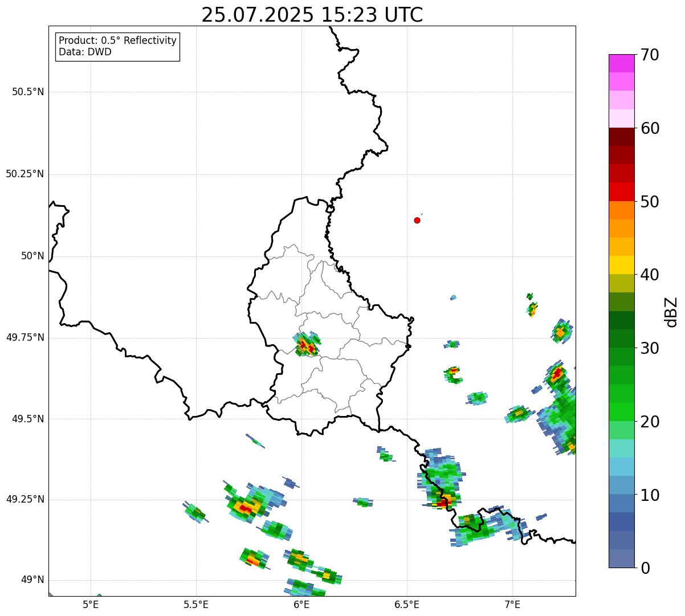Click the colorbar tick label 20

click(x=650, y=422)
